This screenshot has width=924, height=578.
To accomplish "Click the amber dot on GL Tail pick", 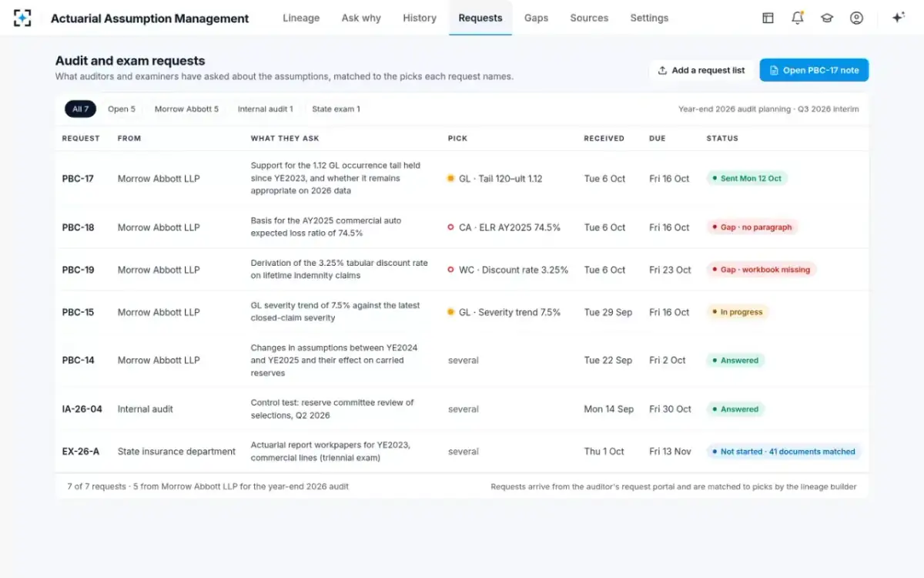I will 450,178.
